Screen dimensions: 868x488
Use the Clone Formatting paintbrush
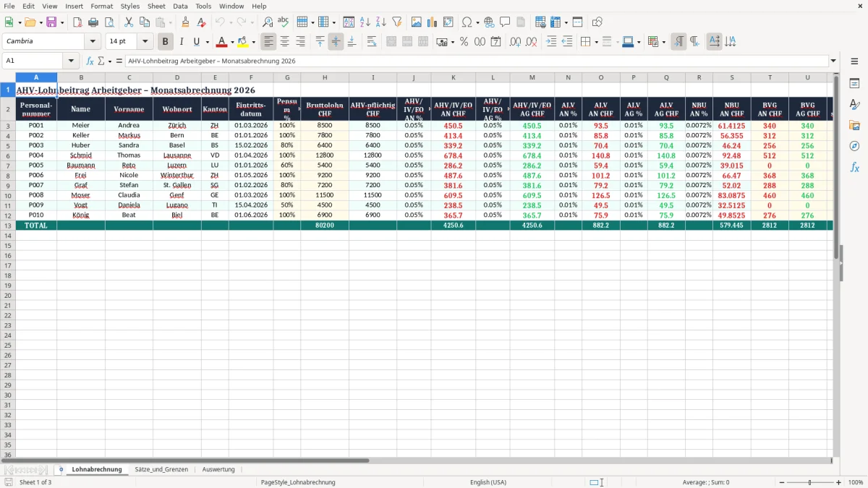pos(185,22)
